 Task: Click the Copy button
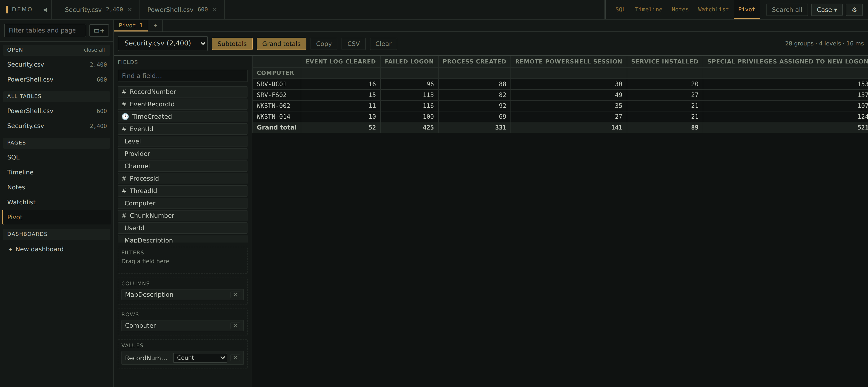323,44
